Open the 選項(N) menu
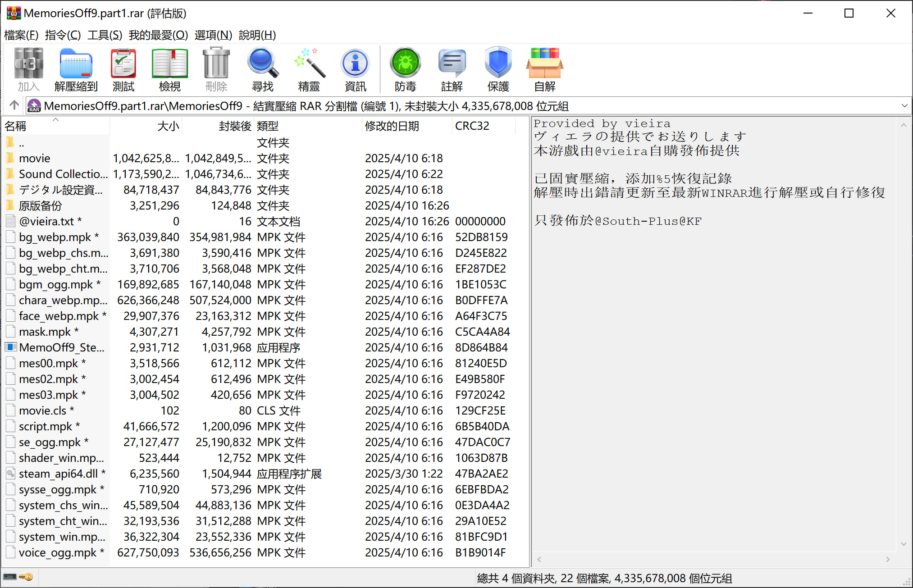This screenshot has height=588, width=913. pyautogui.click(x=213, y=35)
